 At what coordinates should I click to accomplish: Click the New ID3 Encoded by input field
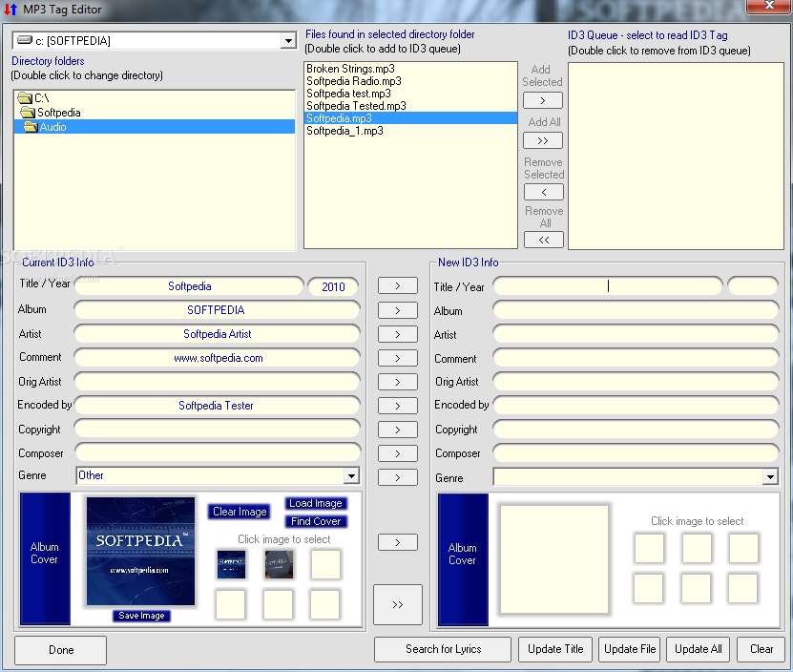[636, 406]
